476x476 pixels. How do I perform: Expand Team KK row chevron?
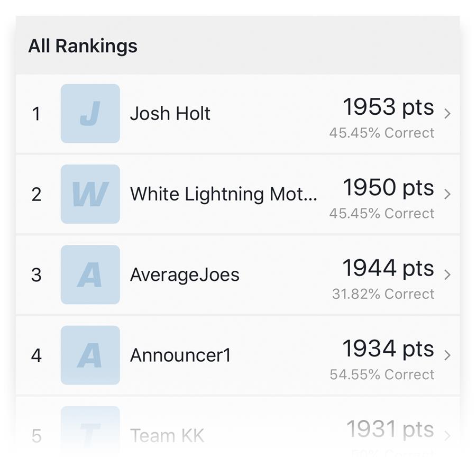[447, 436]
